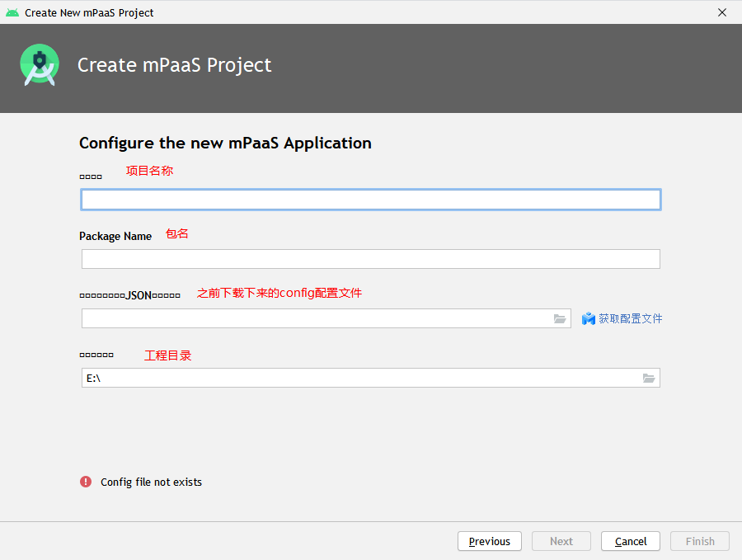Browse folders for the project directory
The width and height of the screenshot is (742, 560).
649,378
